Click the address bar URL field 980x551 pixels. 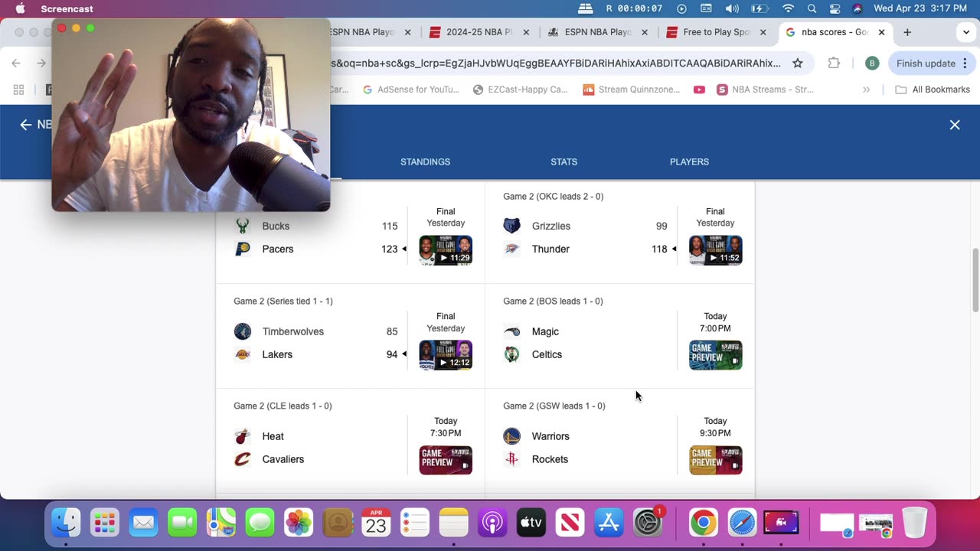coord(555,64)
